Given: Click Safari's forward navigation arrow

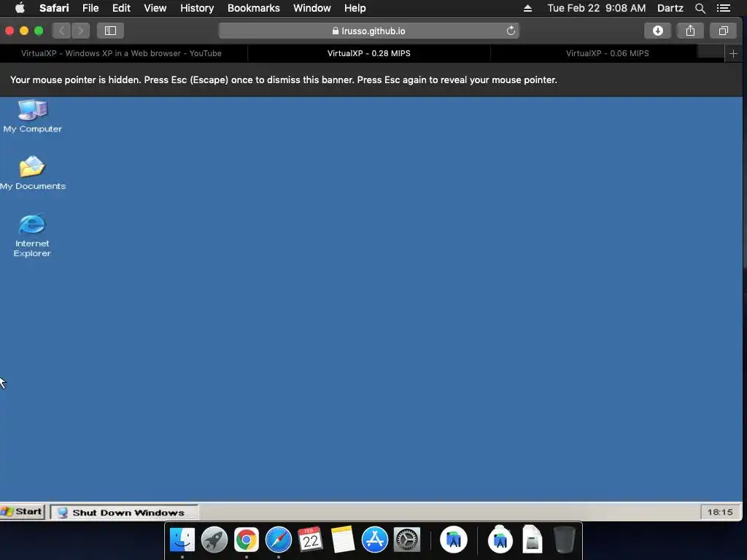Looking at the screenshot, I should coord(81,31).
